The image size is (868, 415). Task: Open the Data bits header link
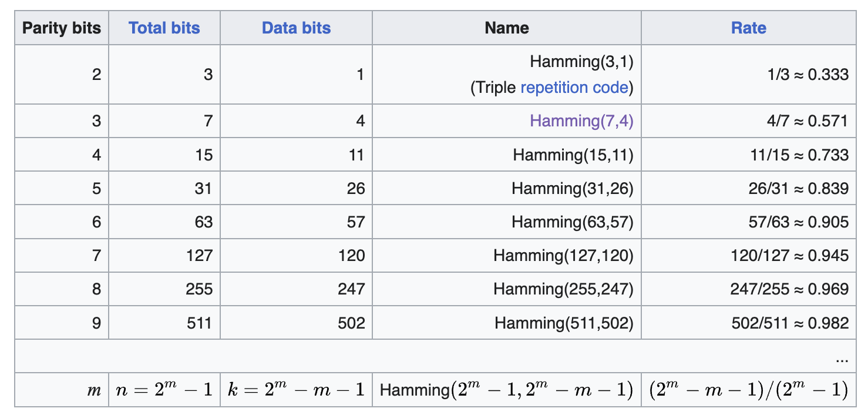pos(296,28)
